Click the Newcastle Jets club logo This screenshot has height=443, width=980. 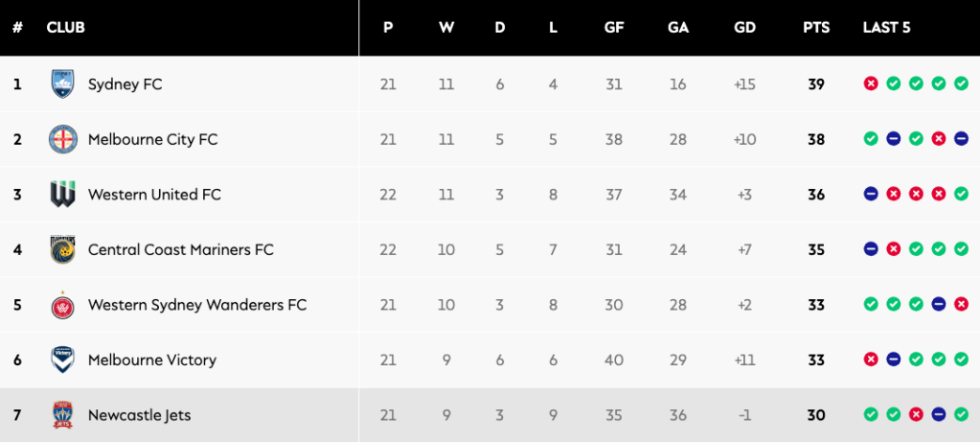click(x=63, y=415)
